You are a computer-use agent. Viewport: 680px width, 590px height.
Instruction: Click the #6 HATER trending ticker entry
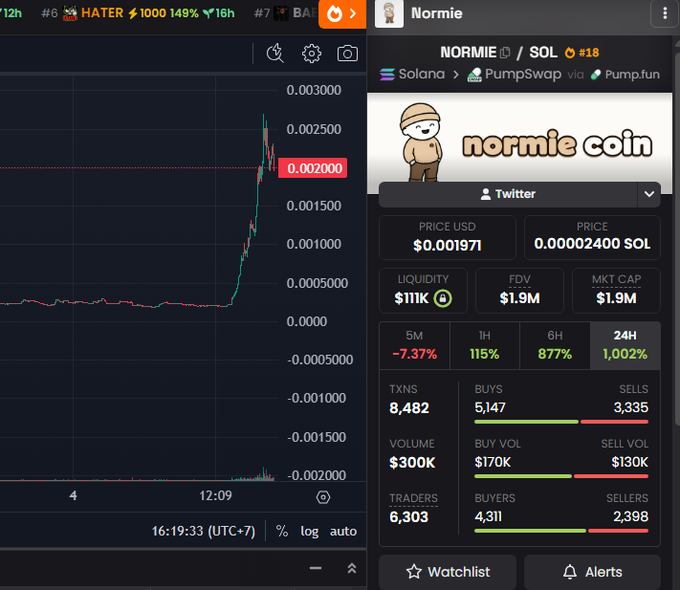tap(138, 13)
